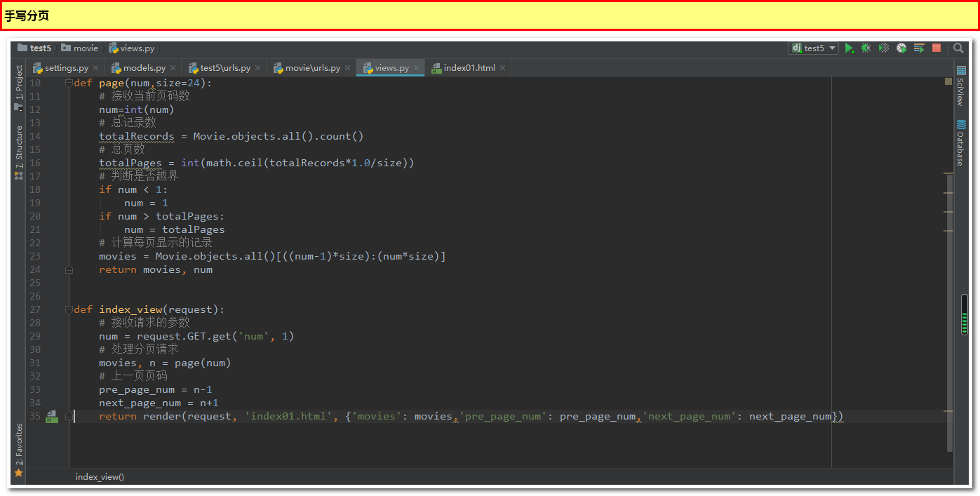Click 'next_page_num = n+1' on line 34

(159, 403)
